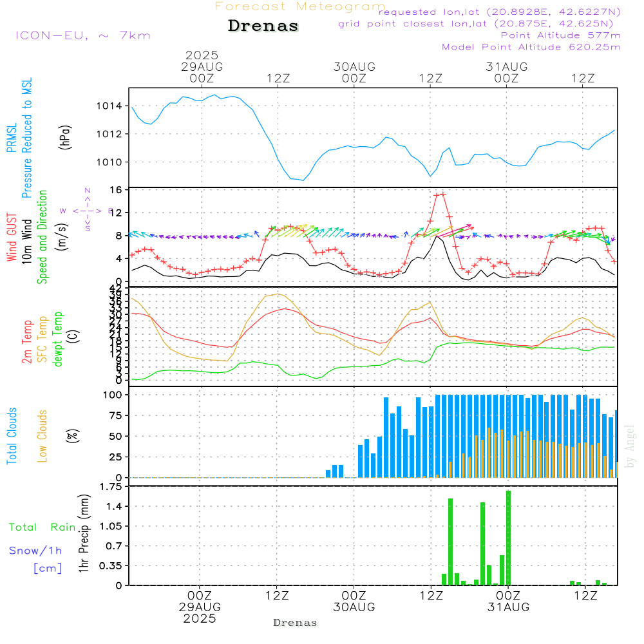The height and width of the screenshot is (644, 644).
Task: Click the tallest rain bar at 00Z 31AUG
Action: pyautogui.click(x=509, y=538)
